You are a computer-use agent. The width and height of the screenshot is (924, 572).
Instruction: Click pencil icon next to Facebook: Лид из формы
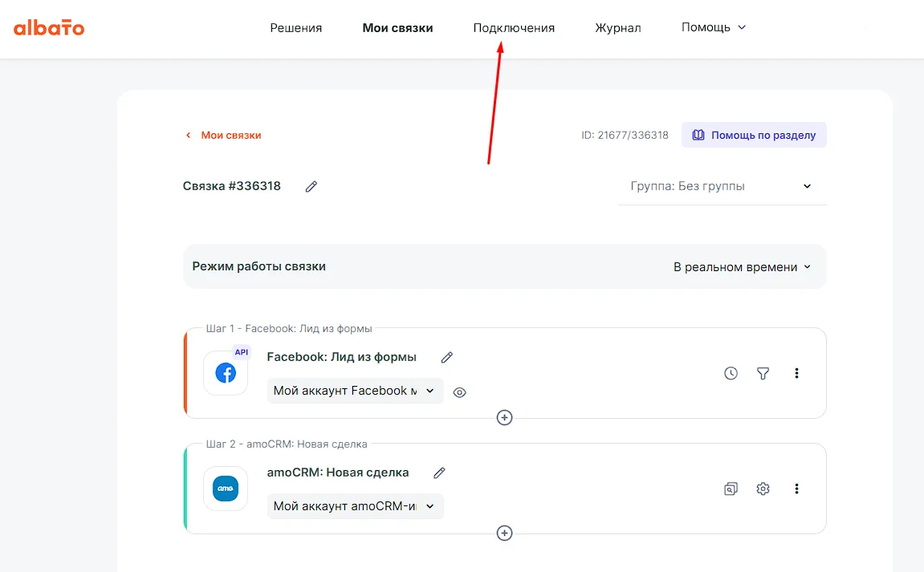(x=447, y=357)
